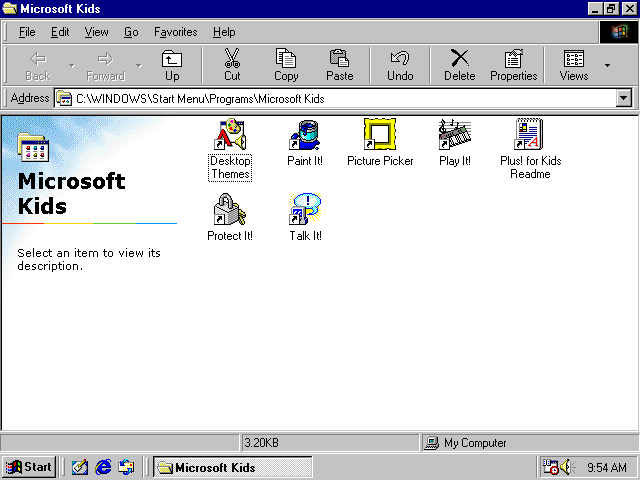Select the Paint It! icon

click(304, 135)
